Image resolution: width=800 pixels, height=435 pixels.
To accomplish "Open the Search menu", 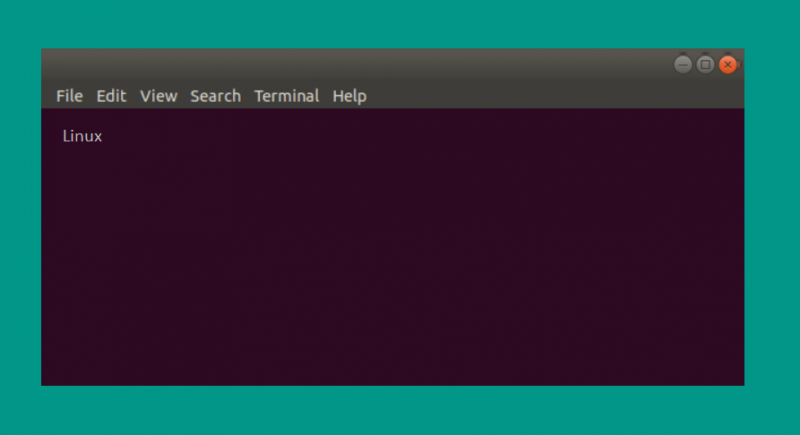I will pyautogui.click(x=215, y=96).
